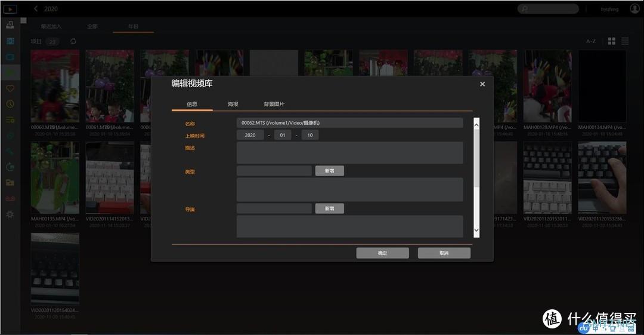Click the refresh icon beside item count
The width and height of the screenshot is (644, 335).
point(73,41)
